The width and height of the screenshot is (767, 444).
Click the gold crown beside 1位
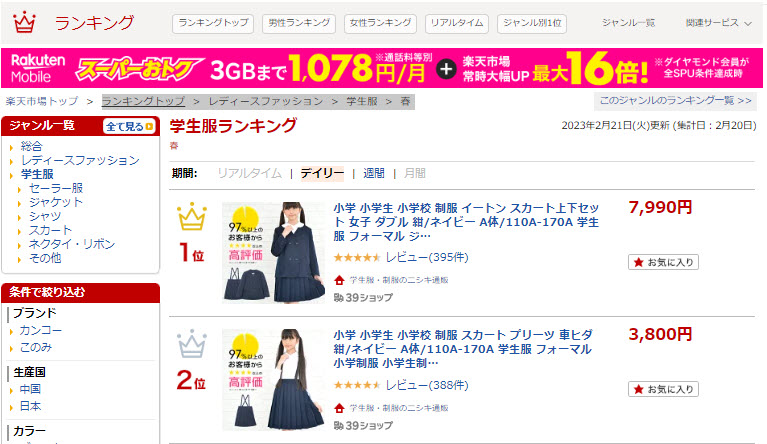[x=192, y=216]
